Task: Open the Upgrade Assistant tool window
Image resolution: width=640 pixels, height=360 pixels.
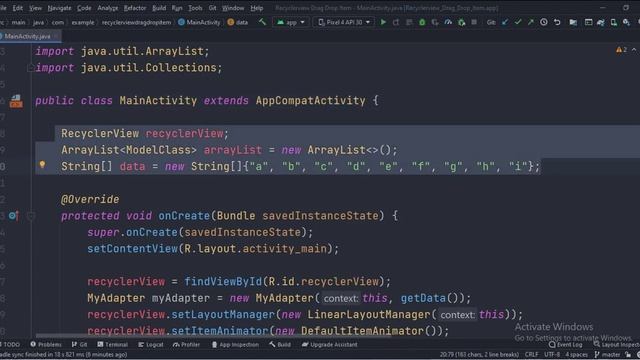Action: click(x=330, y=344)
